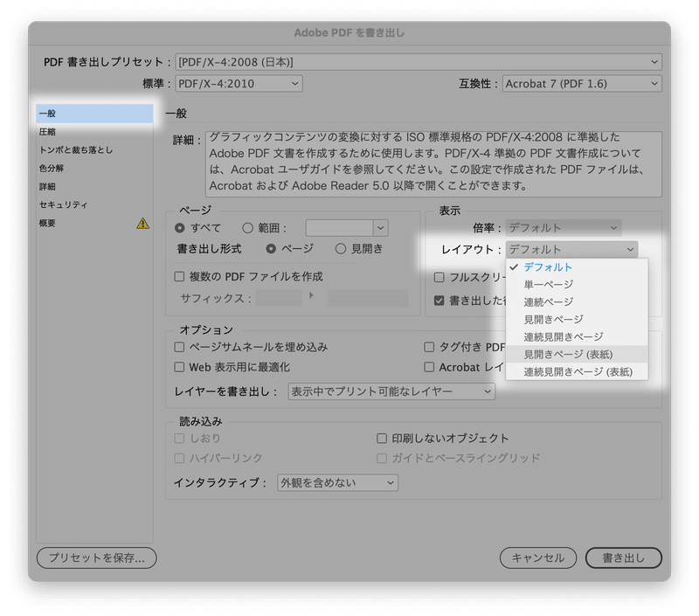
Task: Click ガイドとベースライングリッド checkbox
Action: (382, 458)
